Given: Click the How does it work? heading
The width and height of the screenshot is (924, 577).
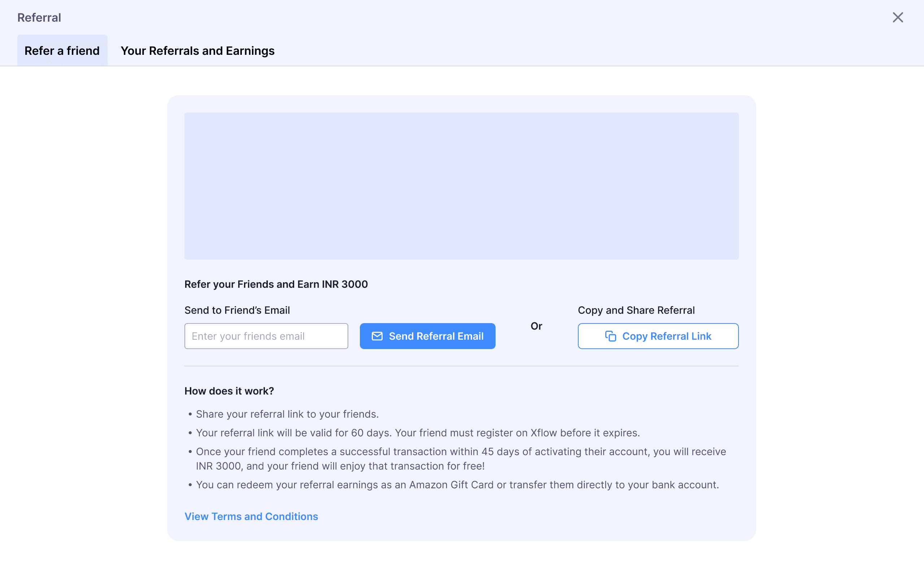Looking at the screenshot, I should pos(229,391).
